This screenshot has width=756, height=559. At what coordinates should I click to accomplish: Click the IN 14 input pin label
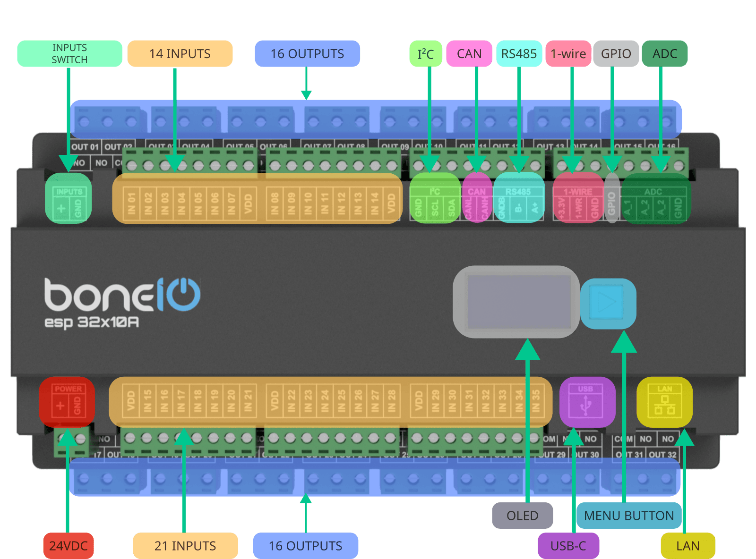[x=375, y=203]
